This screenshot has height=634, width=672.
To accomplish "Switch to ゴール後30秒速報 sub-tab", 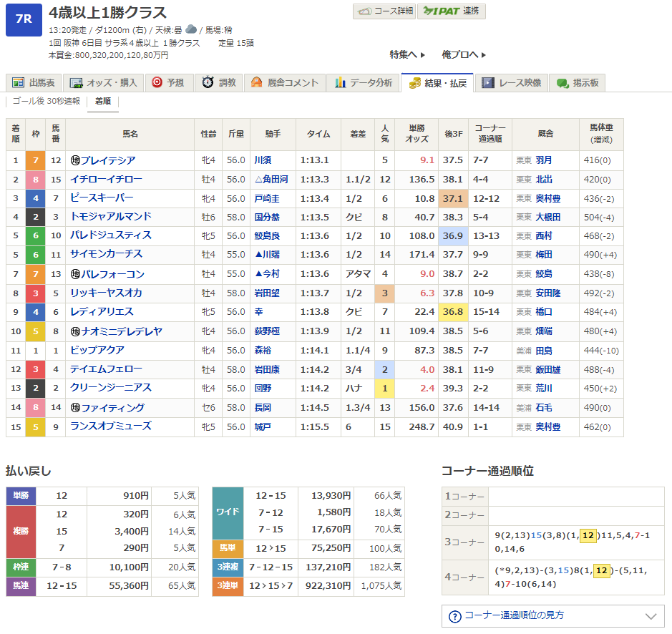I will (47, 102).
